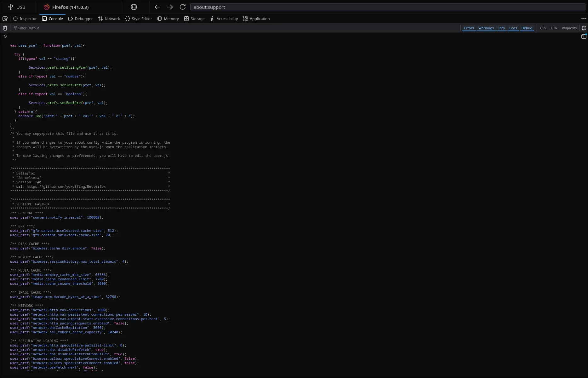The image size is (588, 378).
Task: Click the element picker icon
Action: point(5,19)
